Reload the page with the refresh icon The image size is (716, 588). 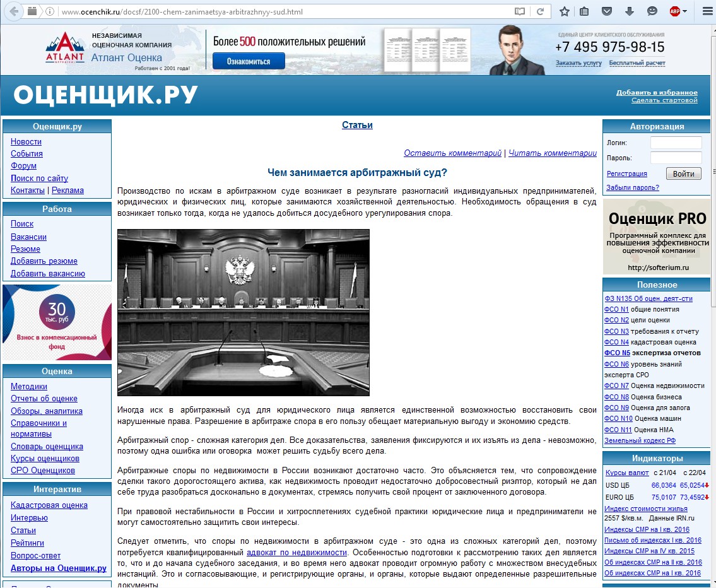coord(540,11)
